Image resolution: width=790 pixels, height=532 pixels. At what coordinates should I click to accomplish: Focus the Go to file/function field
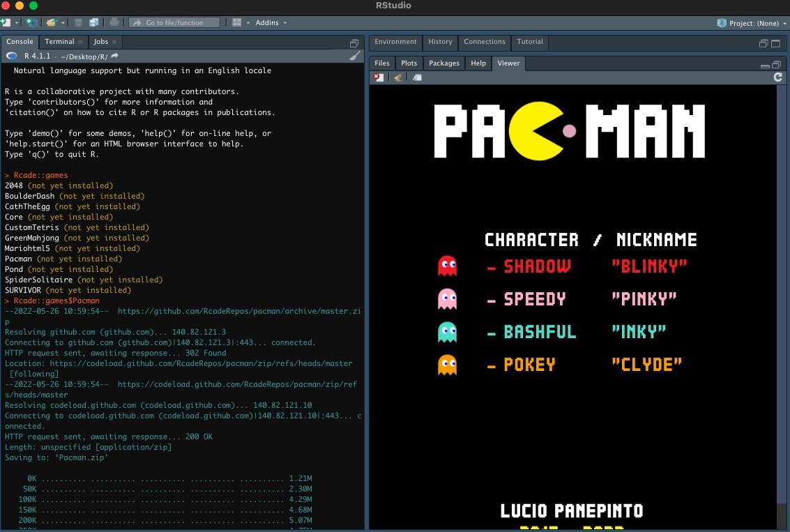174,23
